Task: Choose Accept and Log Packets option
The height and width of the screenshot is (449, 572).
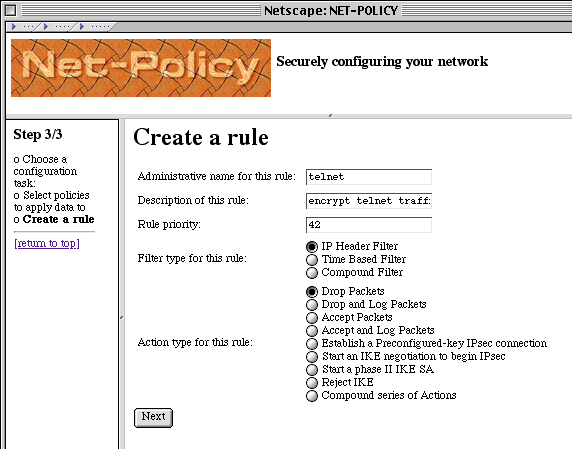Action: [312, 330]
